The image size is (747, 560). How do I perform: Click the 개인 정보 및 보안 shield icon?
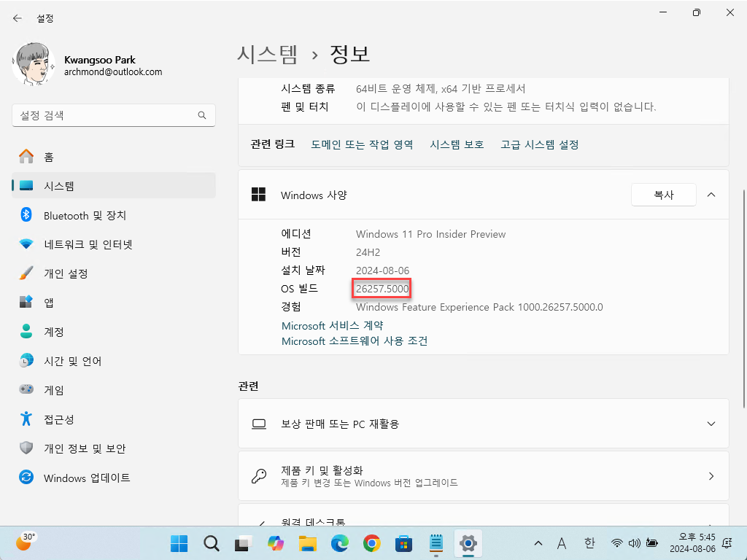26,448
